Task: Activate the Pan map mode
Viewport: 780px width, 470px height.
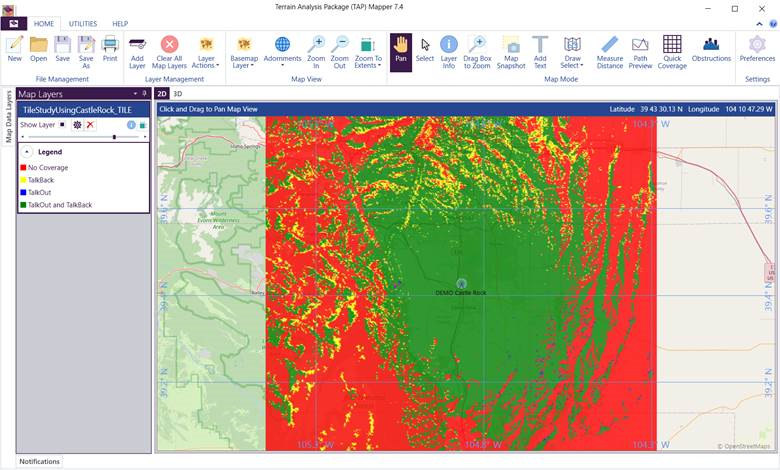Action: pyautogui.click(x=400, y=50)
